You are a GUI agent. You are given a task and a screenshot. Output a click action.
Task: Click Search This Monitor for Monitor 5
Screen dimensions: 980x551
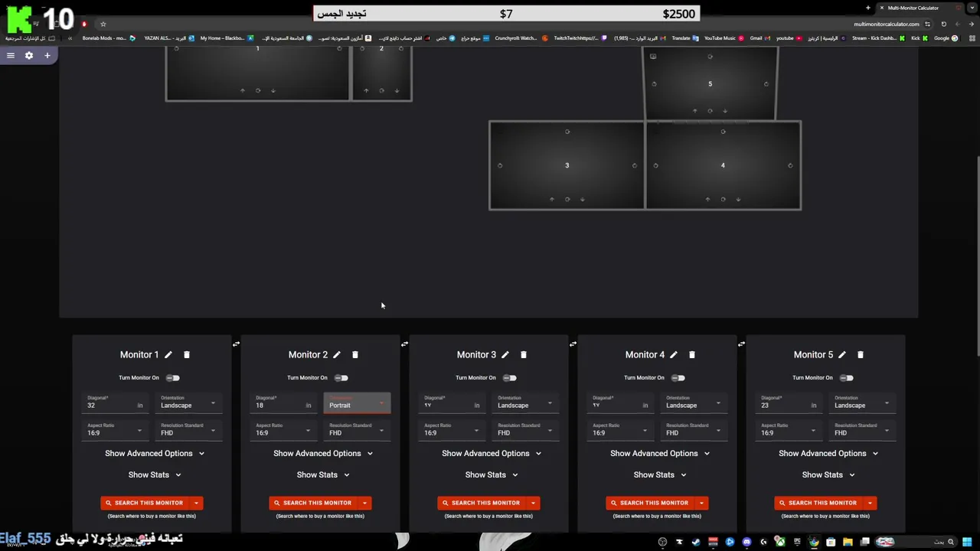pos(819,503)
